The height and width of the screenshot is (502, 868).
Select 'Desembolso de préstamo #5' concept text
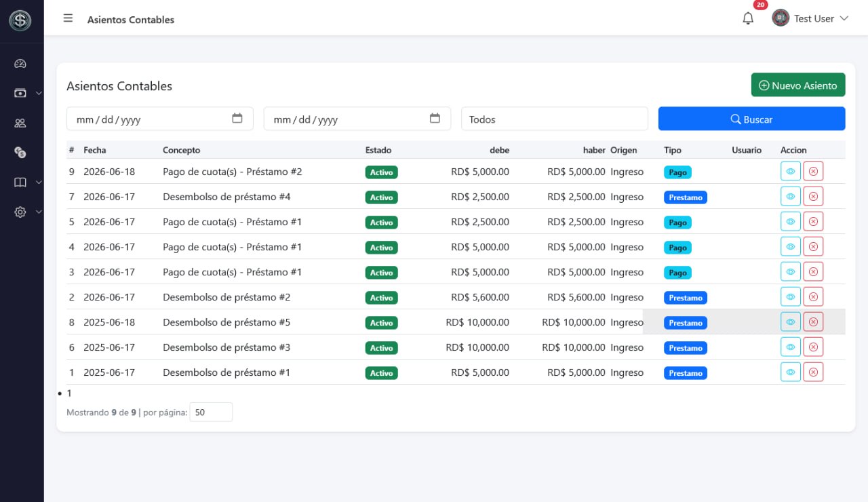pos(226,322)
